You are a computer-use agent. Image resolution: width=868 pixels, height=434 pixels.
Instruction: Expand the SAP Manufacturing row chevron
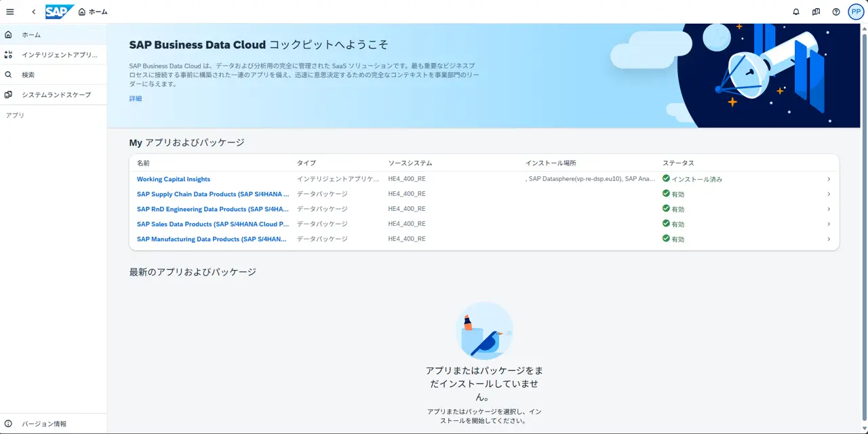[829, 239]
